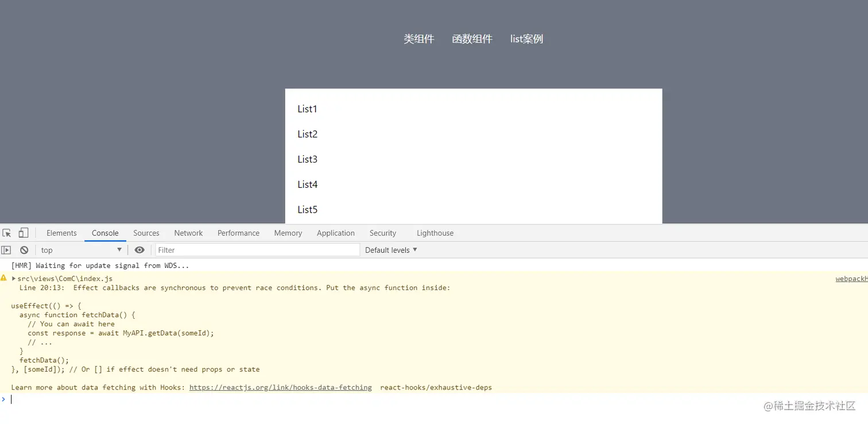868x424 pixels.
Task: Select the List3 row
Action: coord(474,160)
